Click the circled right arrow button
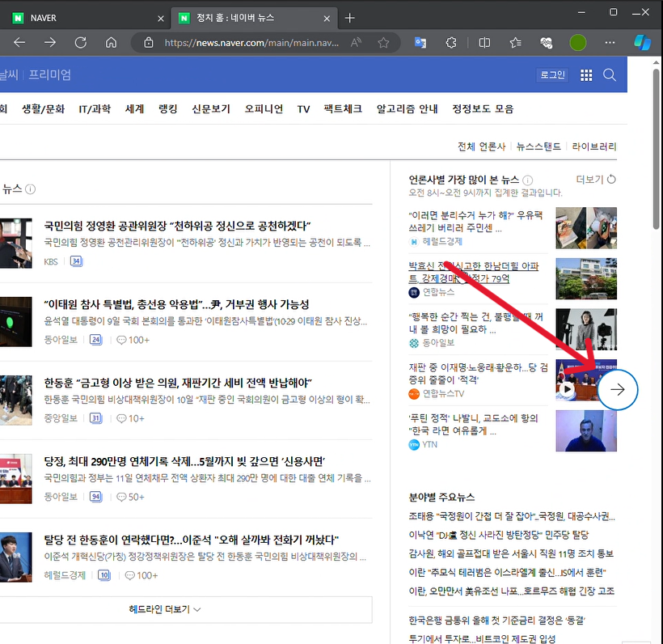The height and width of the screenshot is (644, 663). (x=618, y=390)
